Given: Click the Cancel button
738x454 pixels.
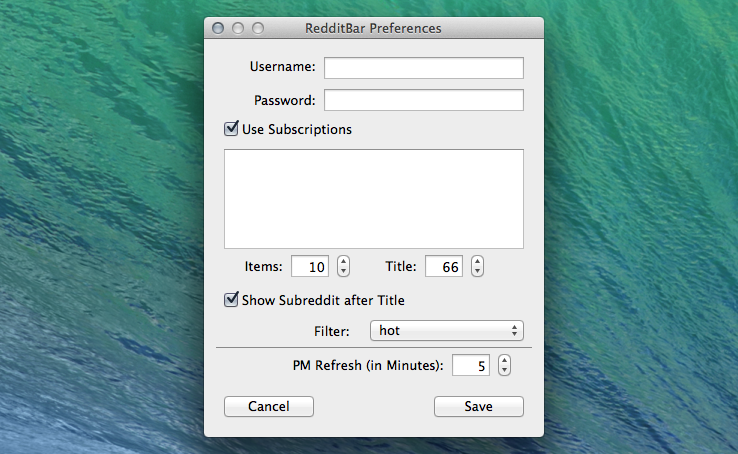Looking at the screenshot, I should pos(269,406).
